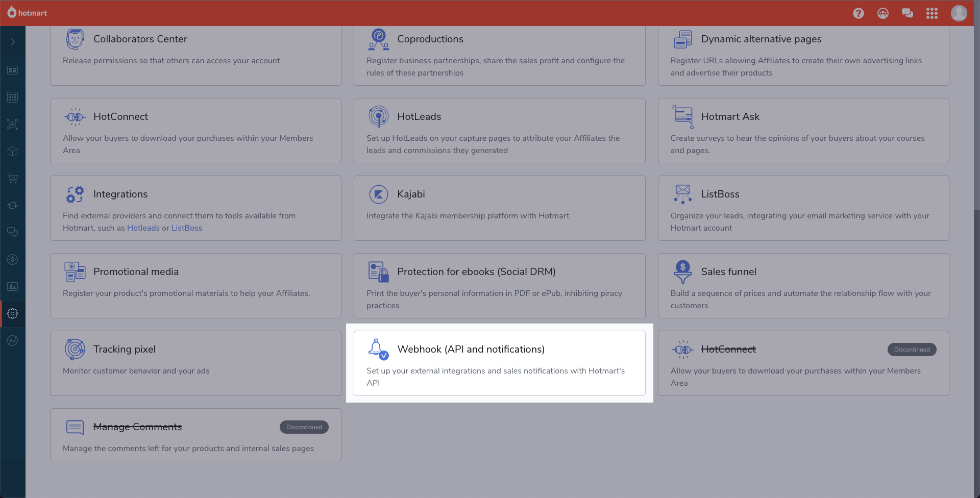Open the Tracking pixel tool
980x498 pixels.
coord(125,350)
